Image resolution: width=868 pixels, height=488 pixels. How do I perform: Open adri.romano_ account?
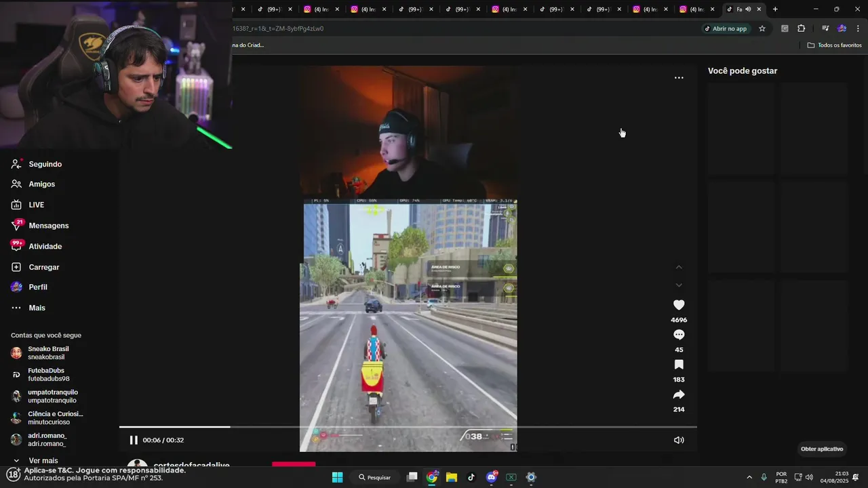click(39, 440)
